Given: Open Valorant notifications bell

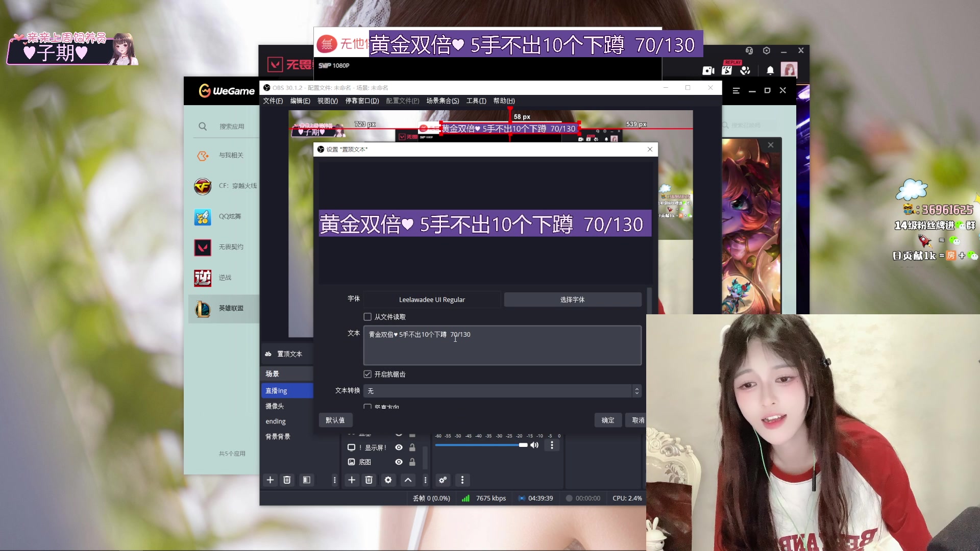Looking at the screenshot, I should click(x=770, y=70).
